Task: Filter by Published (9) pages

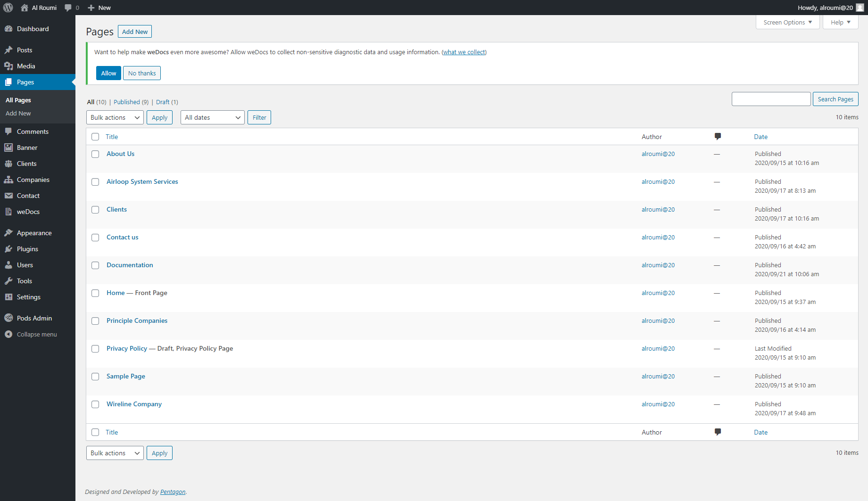Action: (x=131, y=102)
